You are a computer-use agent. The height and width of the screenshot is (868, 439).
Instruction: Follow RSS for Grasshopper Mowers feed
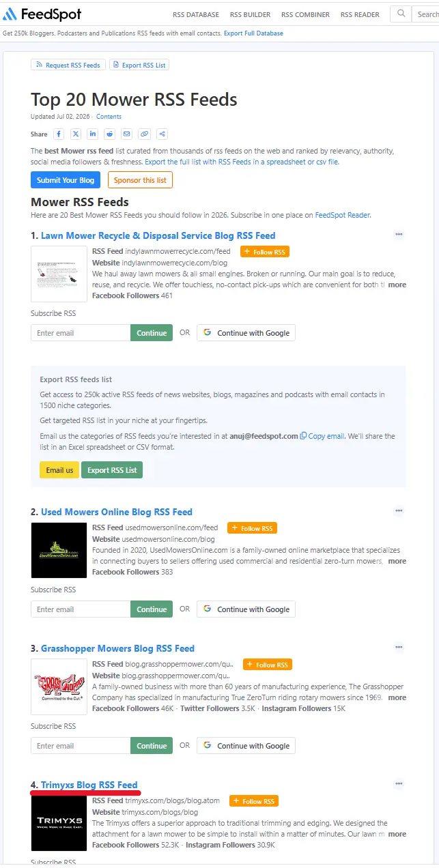pos(268,665)
